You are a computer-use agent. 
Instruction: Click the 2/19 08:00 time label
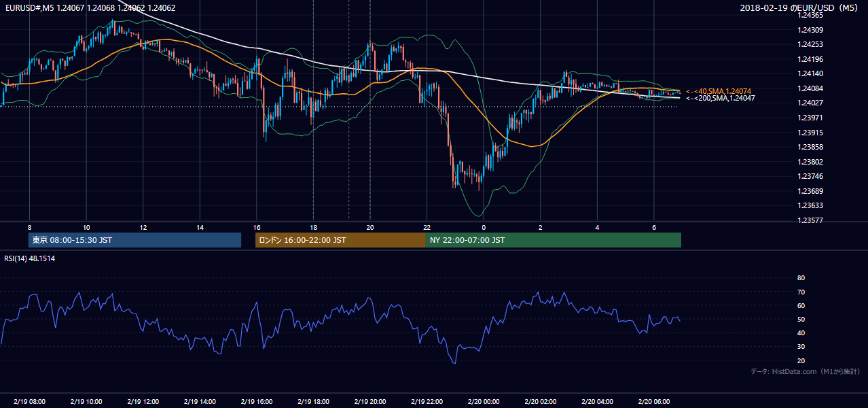pos(29,402)
